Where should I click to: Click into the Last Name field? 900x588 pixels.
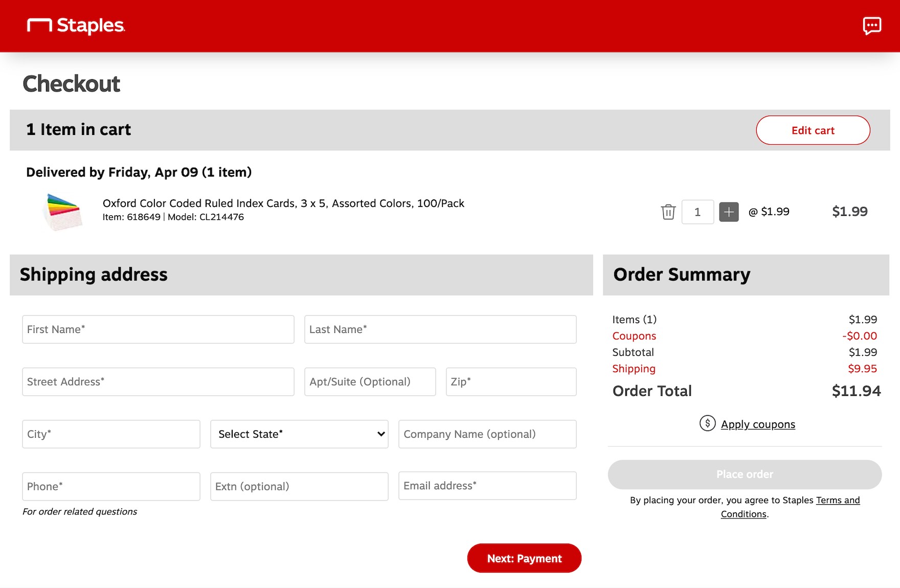pyautogui.click(x=440, y=329)
